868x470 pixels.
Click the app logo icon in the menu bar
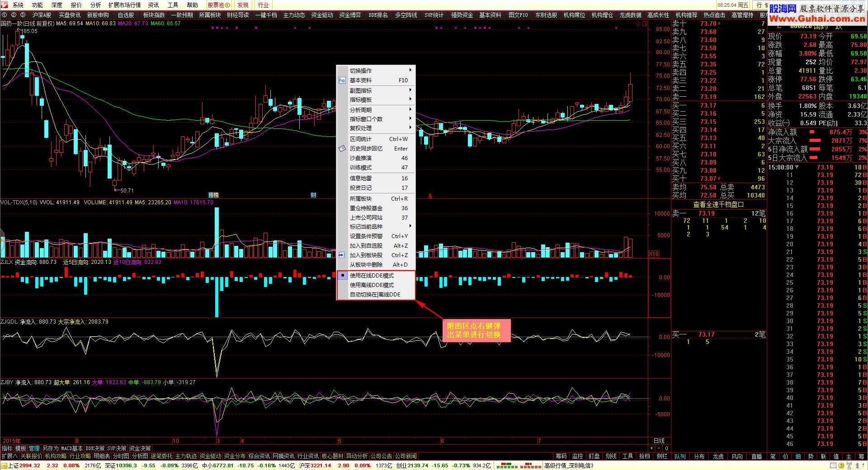(4, 5)
